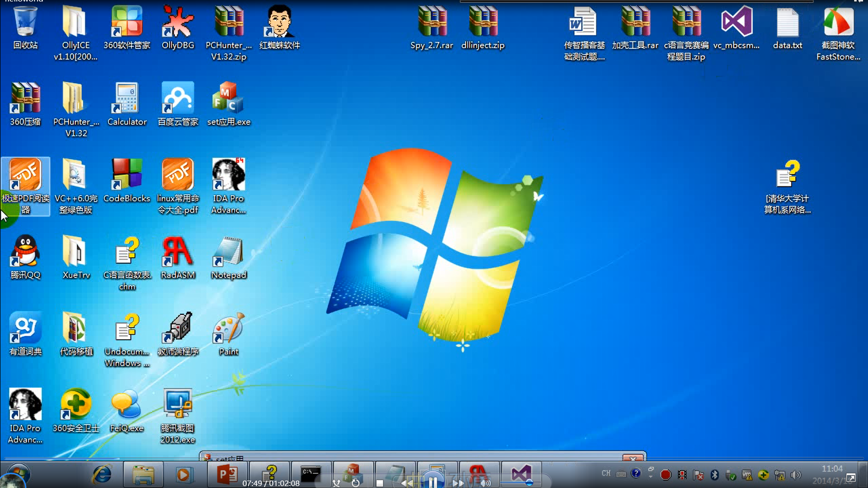Open the VC++6.0完整绿色版 folder
This screenshot has height=488, width=868.
click(x=76, y=186)
